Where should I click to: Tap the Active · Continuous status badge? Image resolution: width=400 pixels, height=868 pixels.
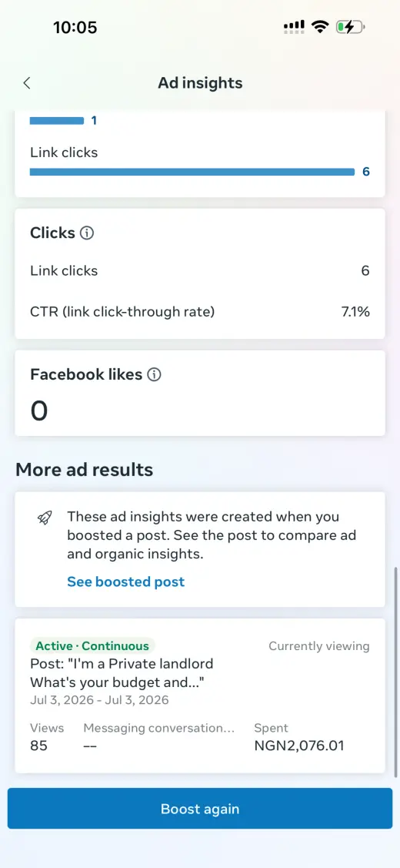(92, 646)
